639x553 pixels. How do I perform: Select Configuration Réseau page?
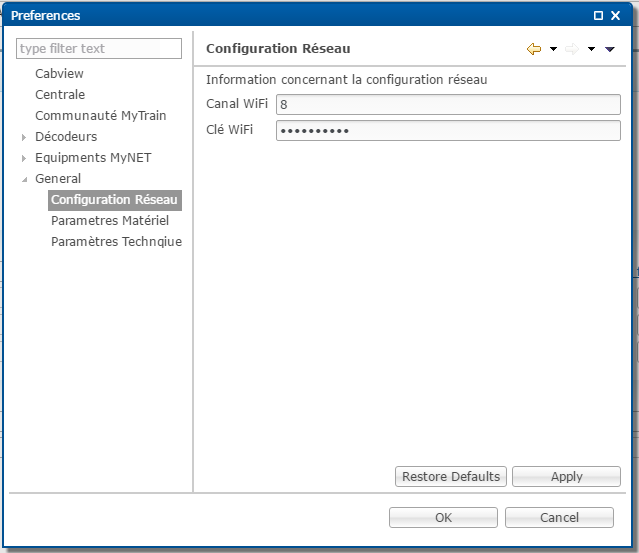tap(115, 200)
